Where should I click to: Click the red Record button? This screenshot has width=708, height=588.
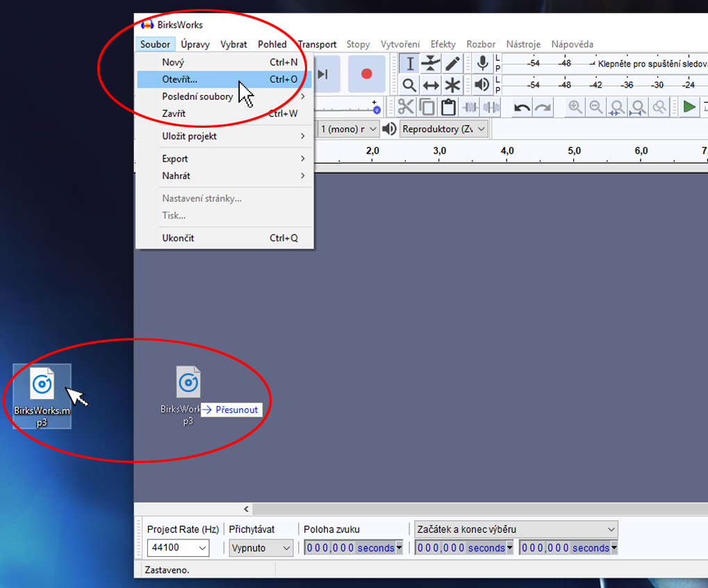[367, 74]
